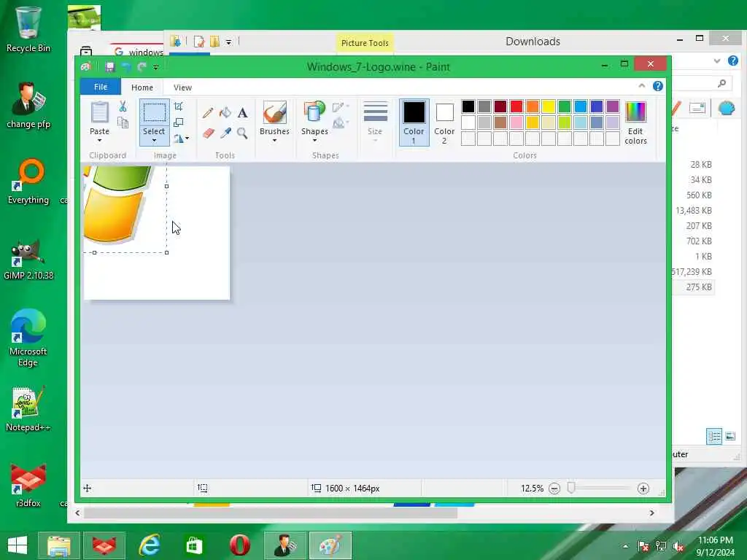Click the zoom out minus button
The width and height of the screenshot is (747, 560).
coord(554,489)
